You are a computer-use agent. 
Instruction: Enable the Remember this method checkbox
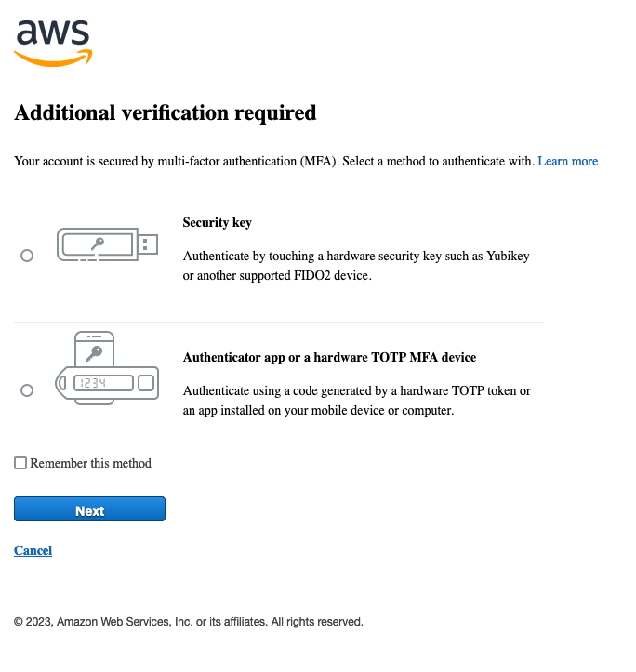[20, 463]
